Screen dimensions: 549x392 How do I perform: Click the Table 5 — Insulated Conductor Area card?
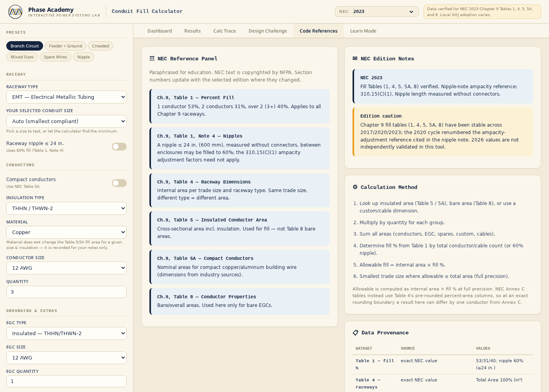coord(240,229)
